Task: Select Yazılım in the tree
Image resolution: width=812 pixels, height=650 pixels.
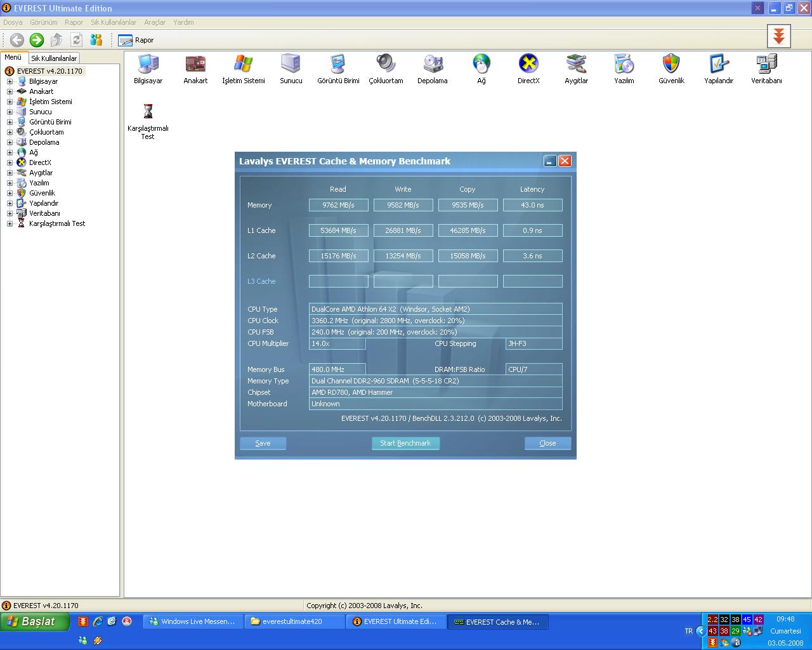Action: tap(39, 183)
